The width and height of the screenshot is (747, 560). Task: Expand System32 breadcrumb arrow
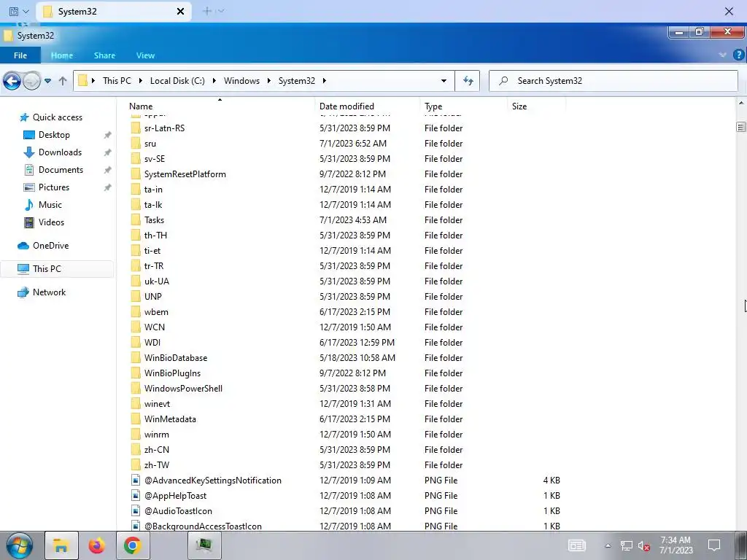[x=325, y=81]
